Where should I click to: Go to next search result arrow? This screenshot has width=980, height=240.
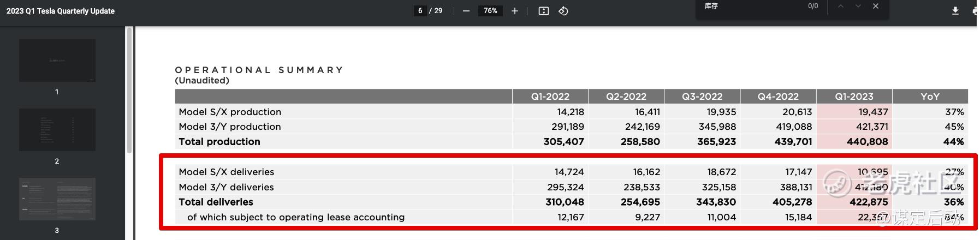[858, 6]
